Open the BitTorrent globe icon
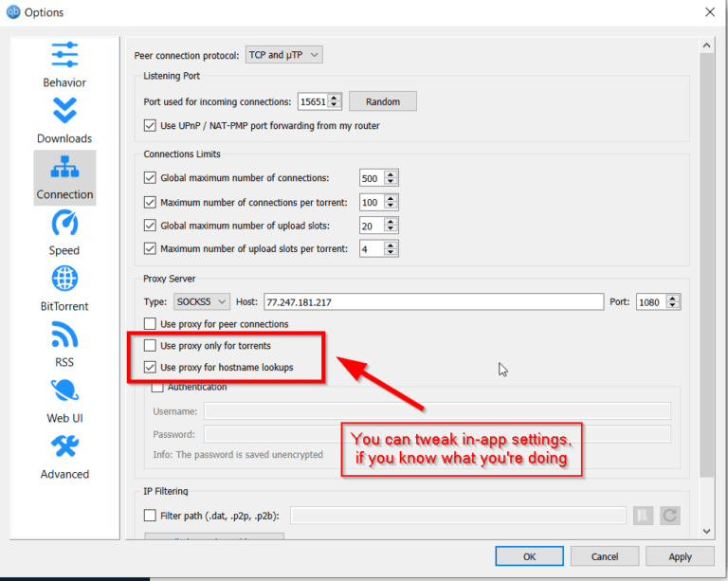Viewport: 728px width, 581px height. [64, 279]
